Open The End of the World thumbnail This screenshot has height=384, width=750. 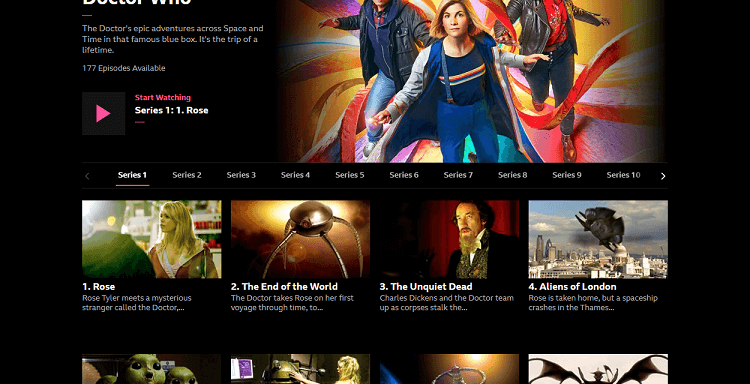tap(300, 239)
